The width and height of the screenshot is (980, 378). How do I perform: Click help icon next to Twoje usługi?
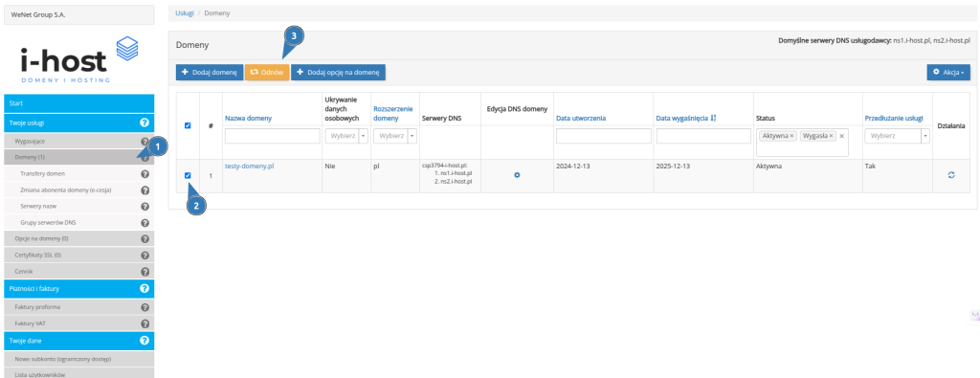coord(145,123)
